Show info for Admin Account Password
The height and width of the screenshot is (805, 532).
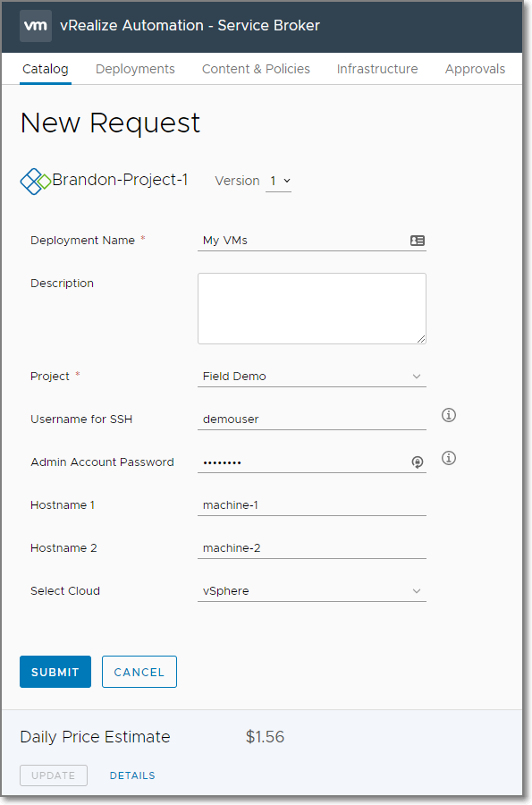pos(448,458)
